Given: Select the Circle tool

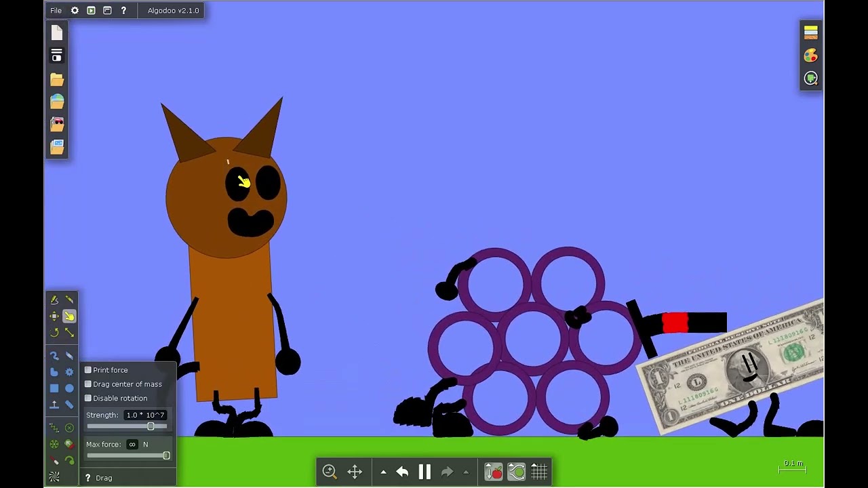Looking at the screenshot, I should (x=69, y=388).
